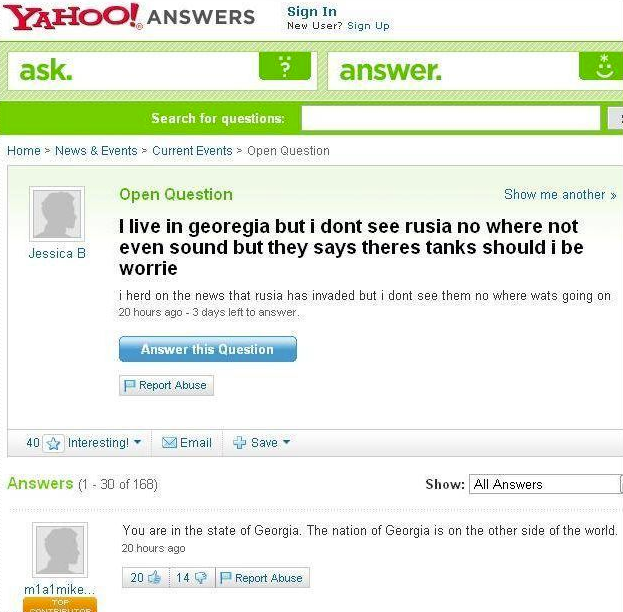Expand the Interesting! dropdown arrow

coord(137,442)
